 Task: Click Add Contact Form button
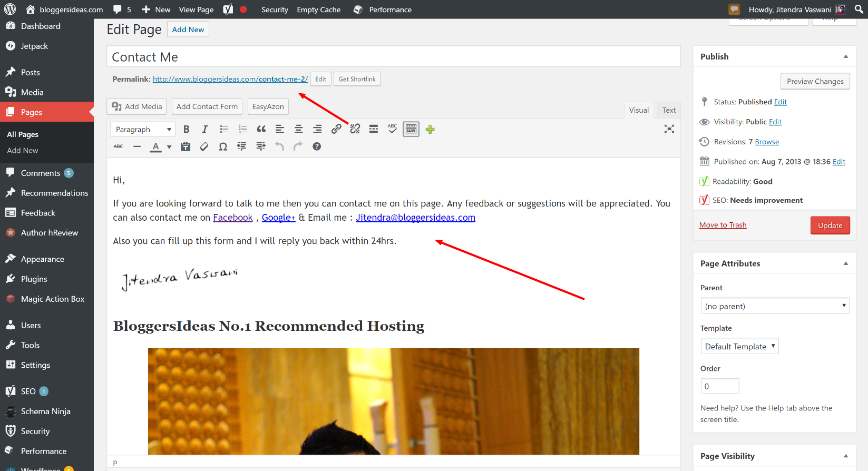207,106
